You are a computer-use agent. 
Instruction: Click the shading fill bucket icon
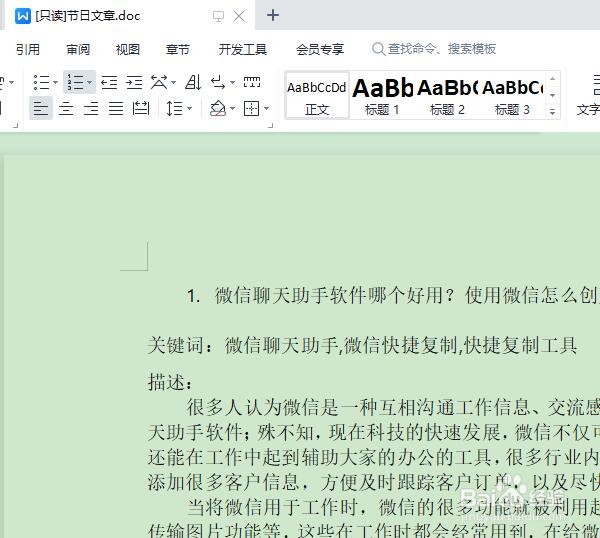point(218,108)
